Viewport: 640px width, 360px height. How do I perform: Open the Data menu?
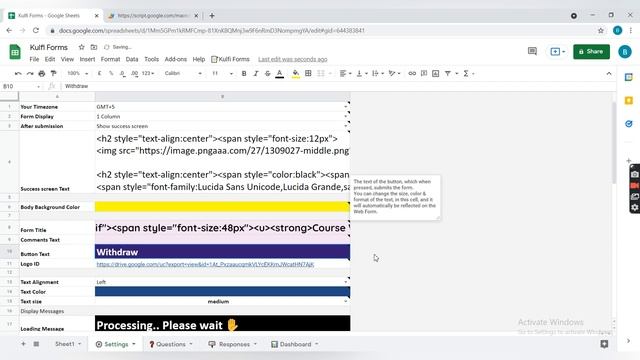132,59
